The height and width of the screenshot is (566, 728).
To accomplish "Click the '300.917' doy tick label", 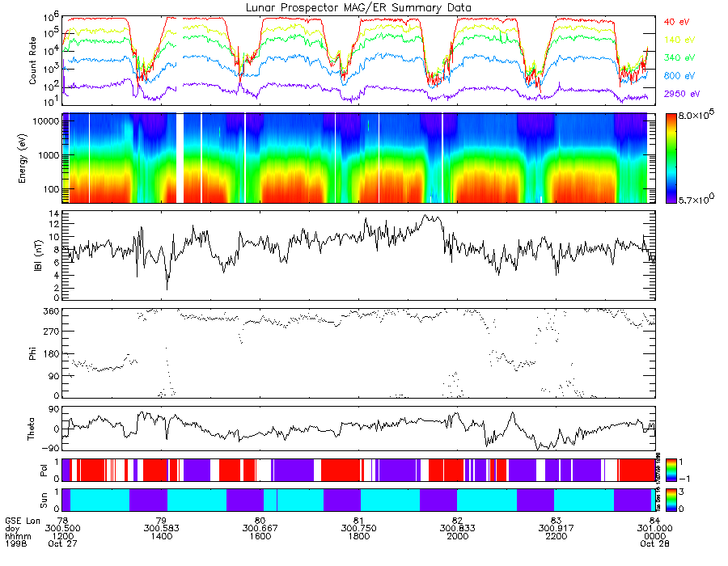I will 556,529.
